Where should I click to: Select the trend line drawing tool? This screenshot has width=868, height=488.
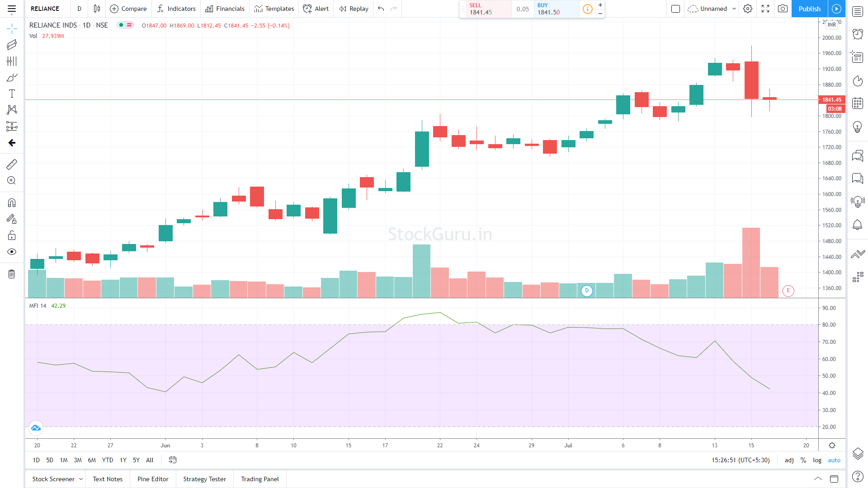click(12, 45)
